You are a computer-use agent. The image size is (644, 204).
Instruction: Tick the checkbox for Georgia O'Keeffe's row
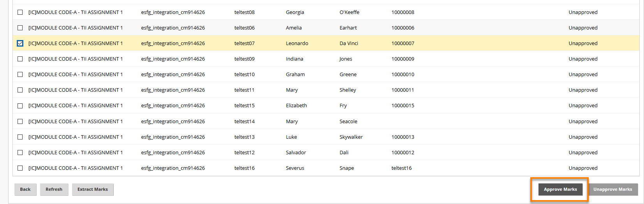point(20,12)
